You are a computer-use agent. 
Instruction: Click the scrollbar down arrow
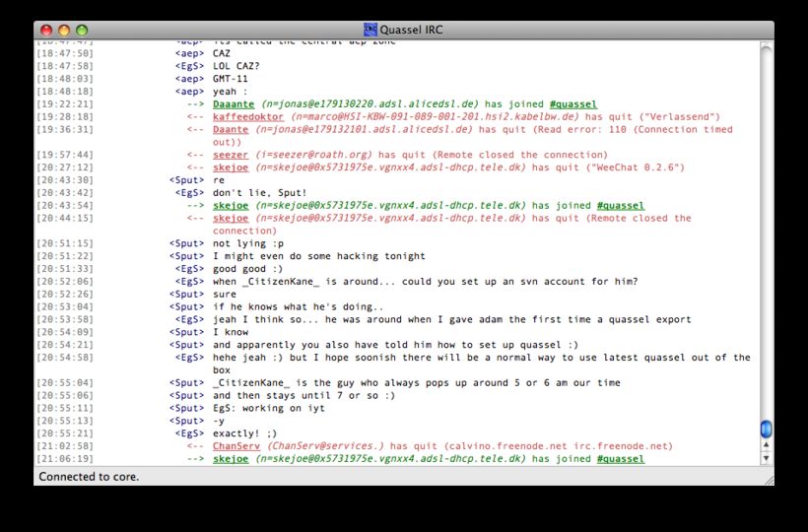coord(766,459)
